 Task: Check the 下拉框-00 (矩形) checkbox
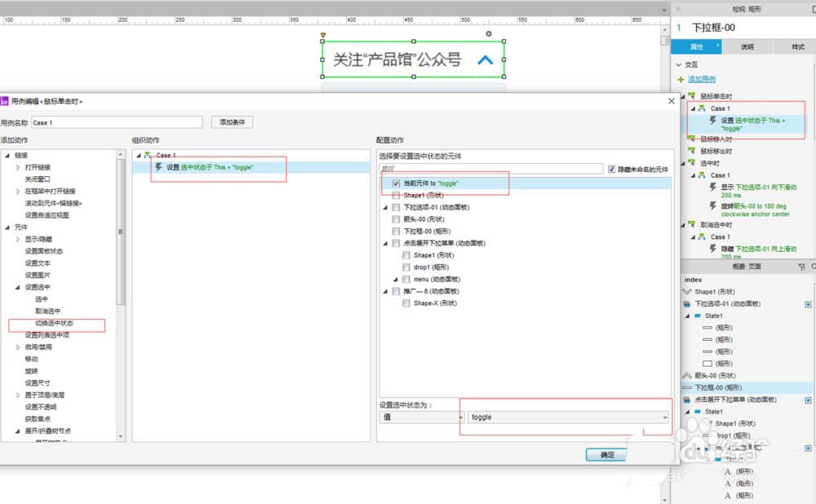pos(396,231)
